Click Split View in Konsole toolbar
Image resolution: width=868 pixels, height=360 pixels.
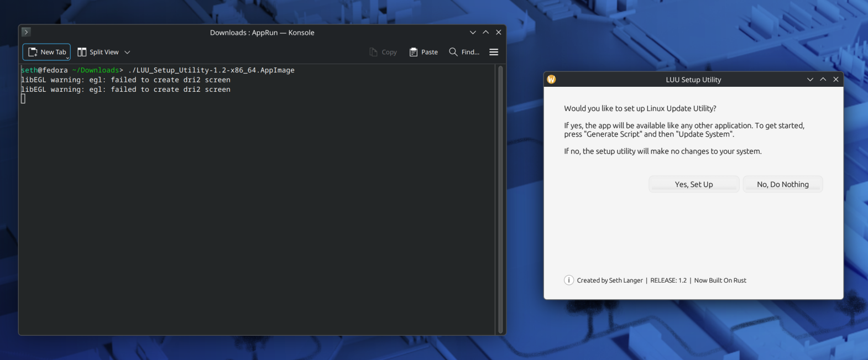[98, 52]
